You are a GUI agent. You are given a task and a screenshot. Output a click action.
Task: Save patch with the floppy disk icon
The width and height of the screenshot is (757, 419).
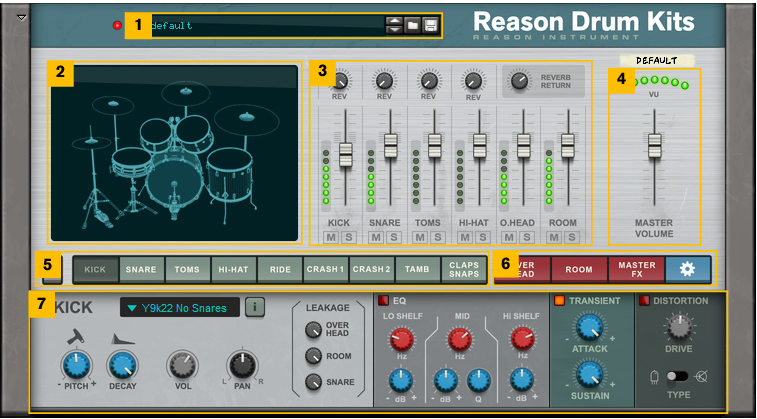point(430,25)
